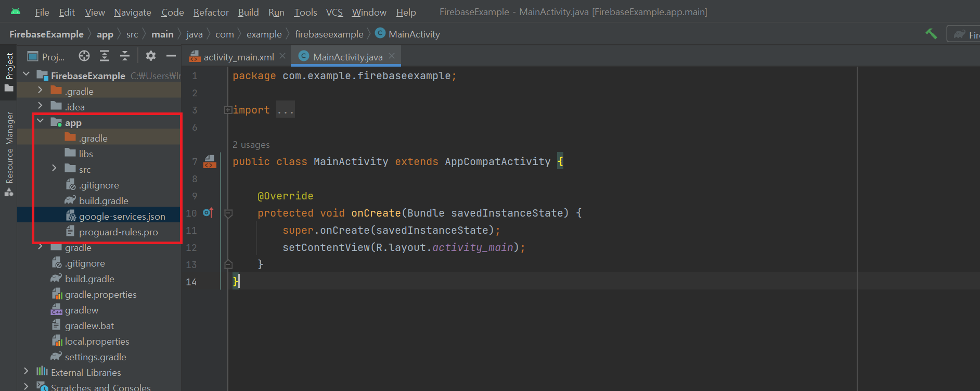Click FirebaseExample breadcrumb
This screenshot has height=391, width=980.
tap(46, 34)
